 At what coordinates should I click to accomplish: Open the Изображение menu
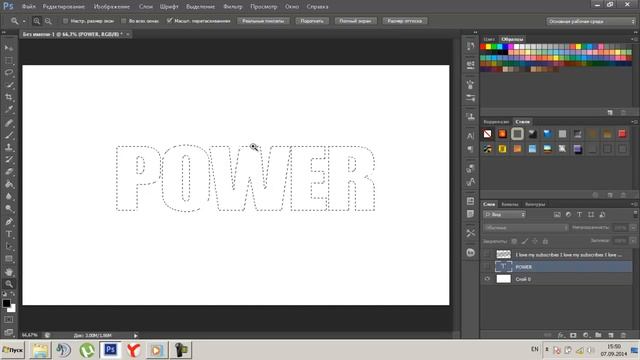[x=112, y=7]
